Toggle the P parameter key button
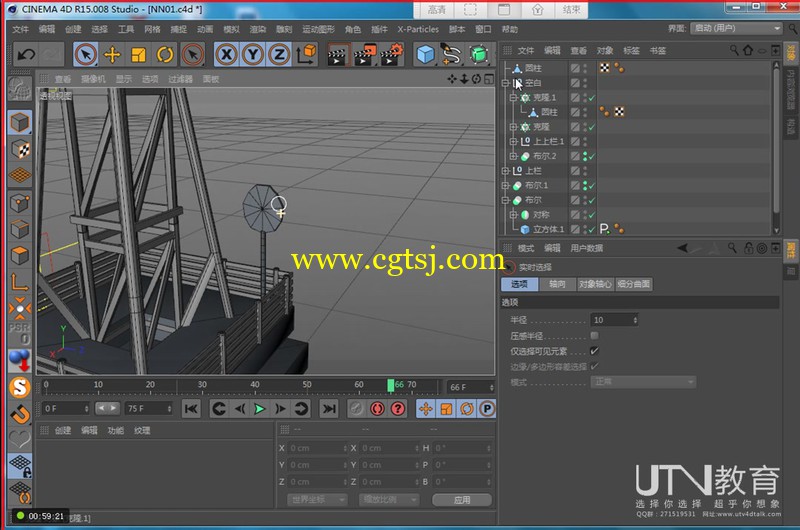The width and height of the screenshot is (800, 530). point(487,409)
